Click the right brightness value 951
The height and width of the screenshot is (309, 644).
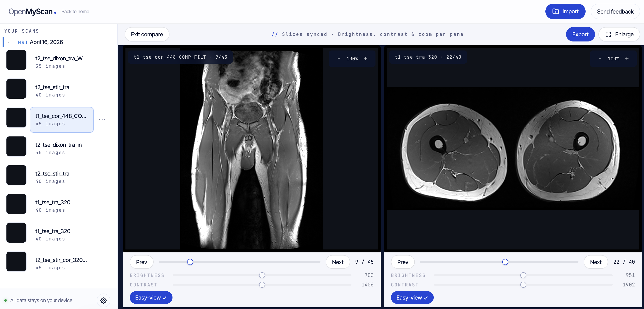pos(630,275)
